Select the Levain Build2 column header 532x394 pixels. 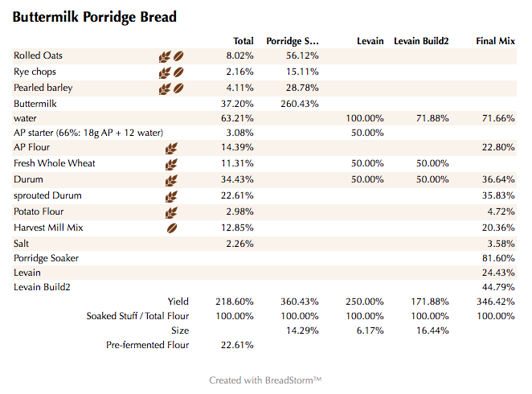click(x=421, y=40)
